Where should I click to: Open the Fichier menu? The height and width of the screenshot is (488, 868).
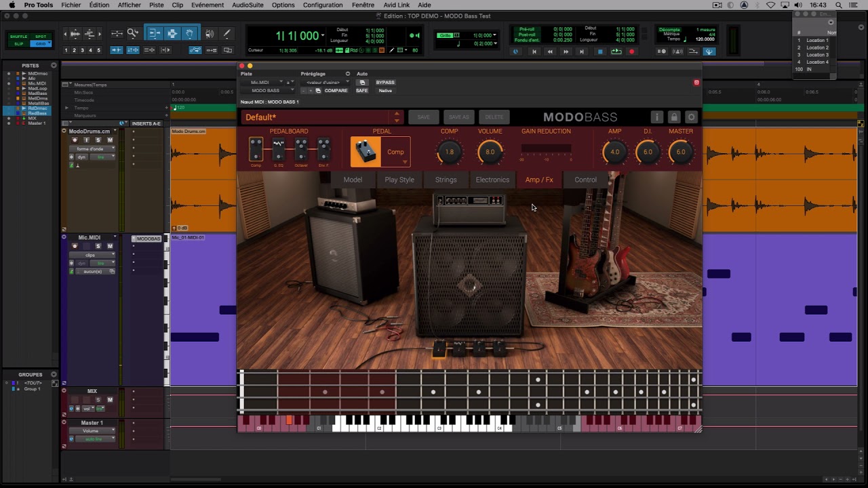[71, 5]
